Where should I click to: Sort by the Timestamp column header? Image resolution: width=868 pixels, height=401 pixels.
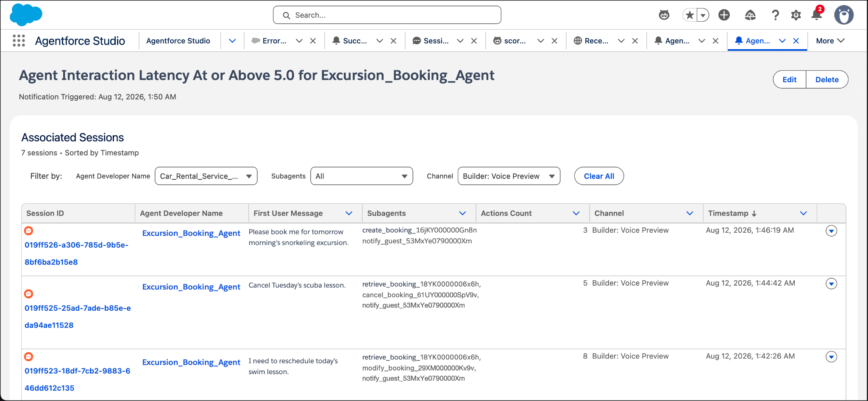[732, 213]
